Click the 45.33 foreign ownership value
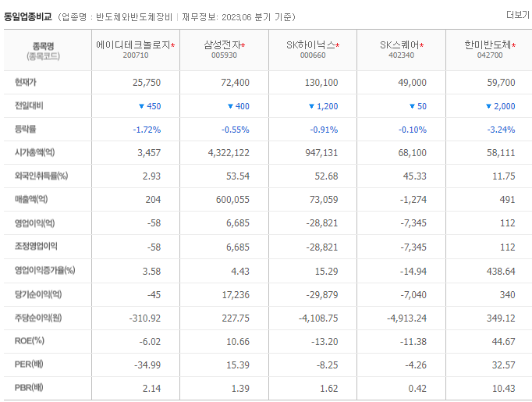The width and height of the screenshot is (532, 402). click(415, 176)
